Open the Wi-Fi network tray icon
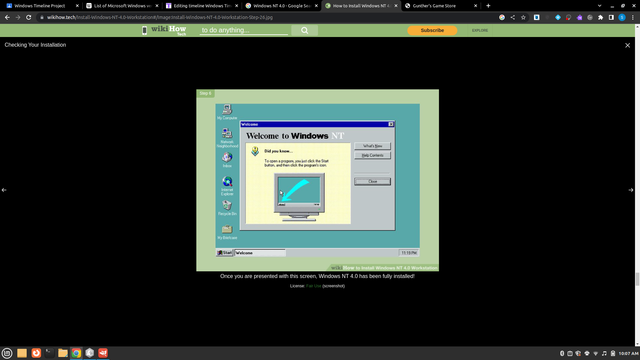This screenshot has width=640, height=360. (596, 353)
